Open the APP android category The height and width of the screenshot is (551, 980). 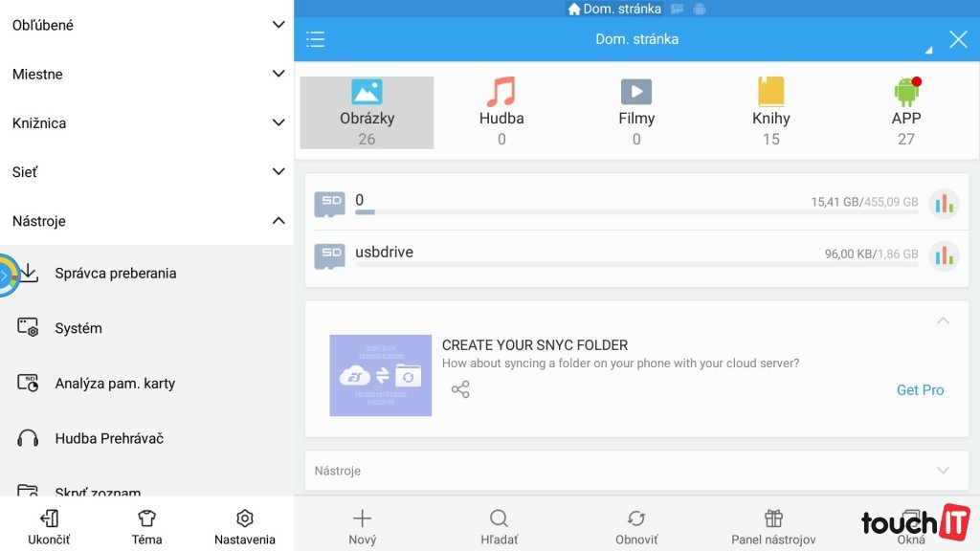tap(905, 113)
